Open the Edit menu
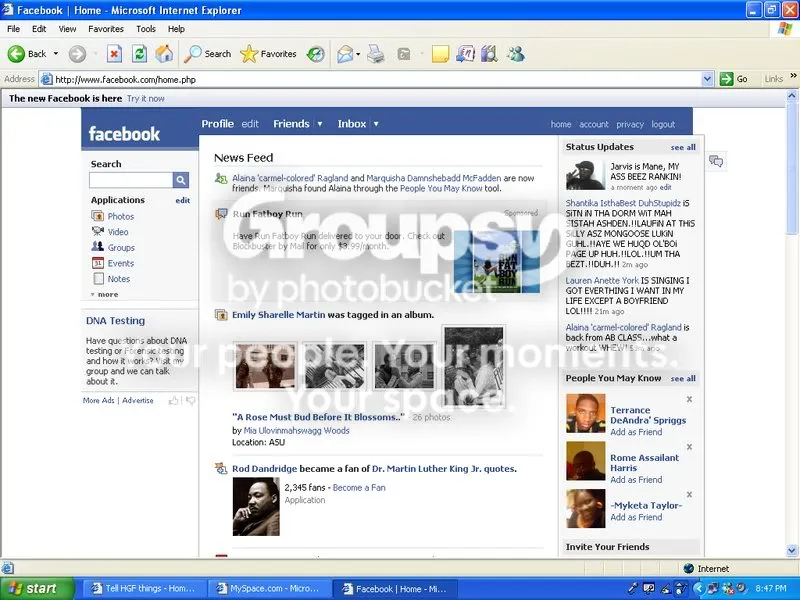 pos(39,29)
